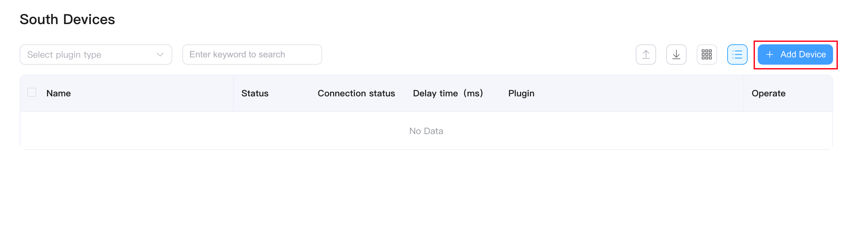Click the No Data placeholder text
The image size is (868, 225).
[x=426, y=131]
